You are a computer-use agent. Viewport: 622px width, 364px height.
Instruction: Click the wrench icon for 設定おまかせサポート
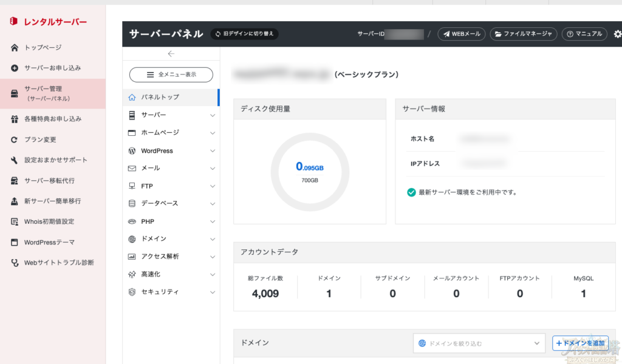coord(15,160)
